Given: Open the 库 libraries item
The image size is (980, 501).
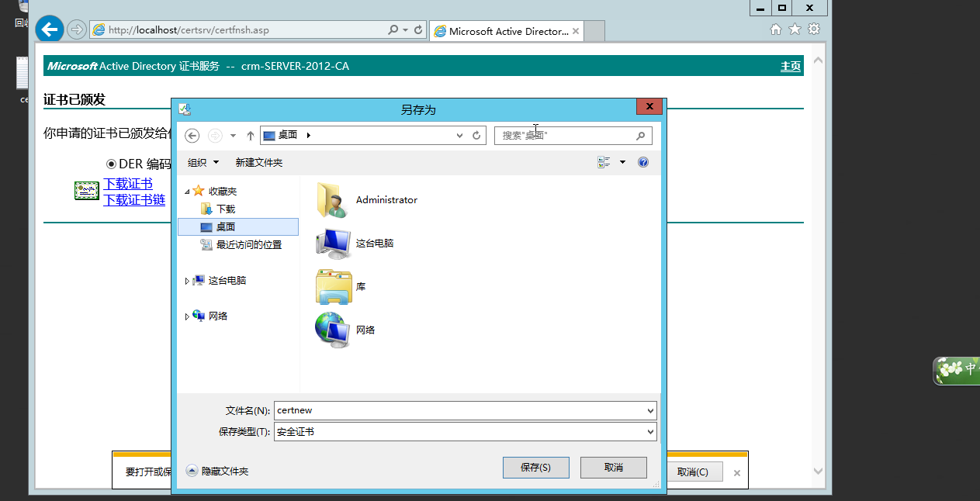Looking at the screenshot, I should pyautogui.click(x=341, y=287).
